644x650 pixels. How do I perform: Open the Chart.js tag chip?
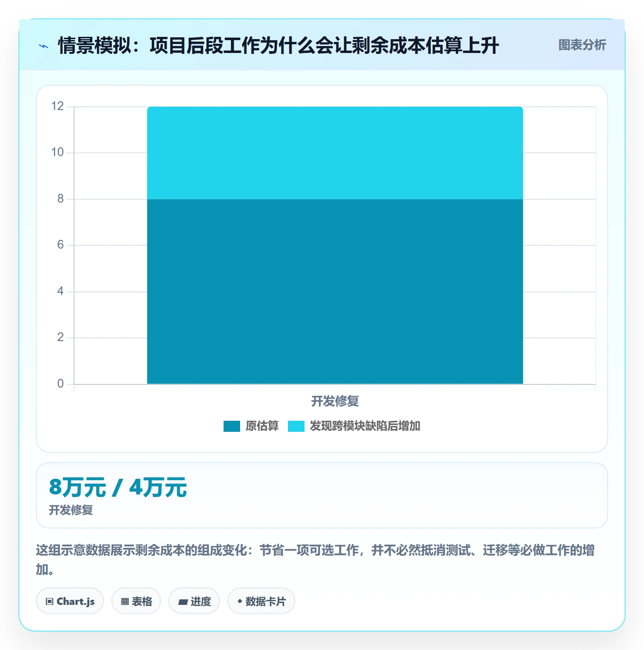coord(70,601)
